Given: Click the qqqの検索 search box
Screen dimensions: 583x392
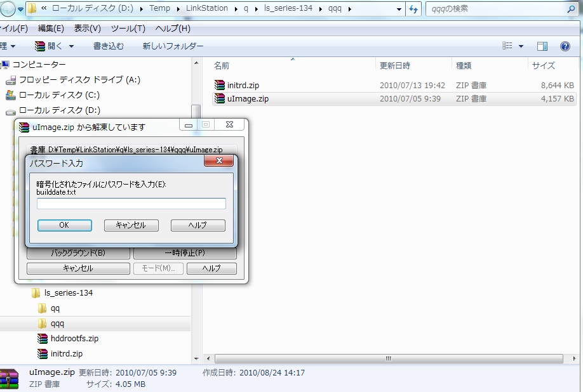Looking at the screenshot, I should tap(497, 9).
